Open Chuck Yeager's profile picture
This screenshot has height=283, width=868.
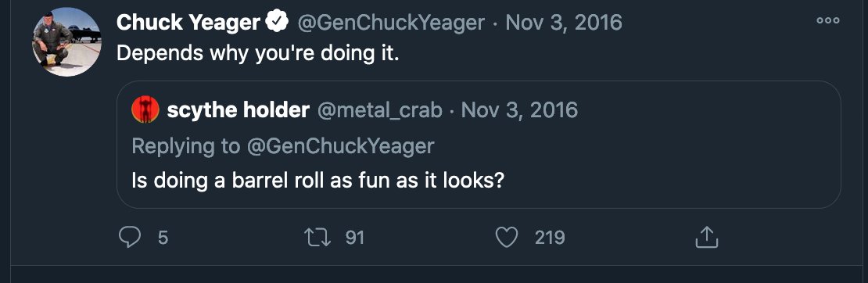click(66, 42)
